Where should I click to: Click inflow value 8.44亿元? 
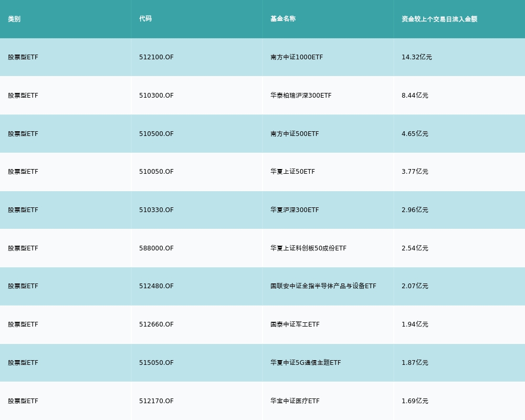[415, 96]
